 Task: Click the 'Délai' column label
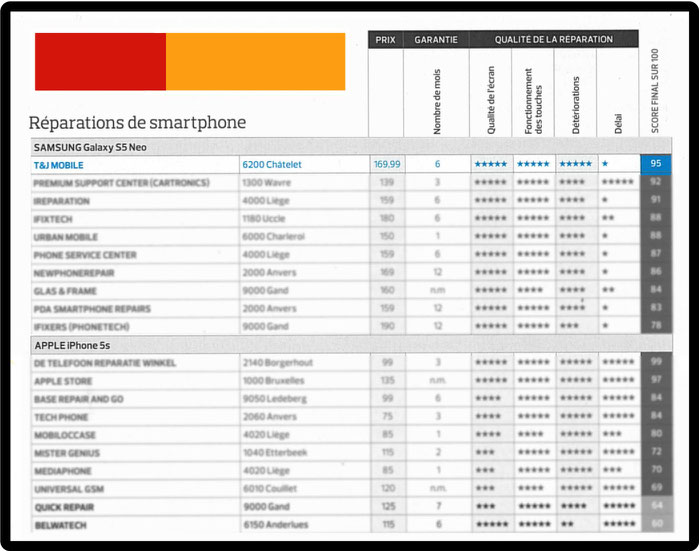(x=618, y=123)
